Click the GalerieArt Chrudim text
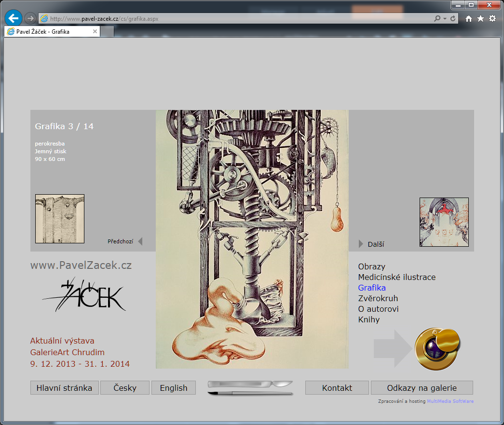Viewport: 504px width, 425px height. (x=67, y=352)
